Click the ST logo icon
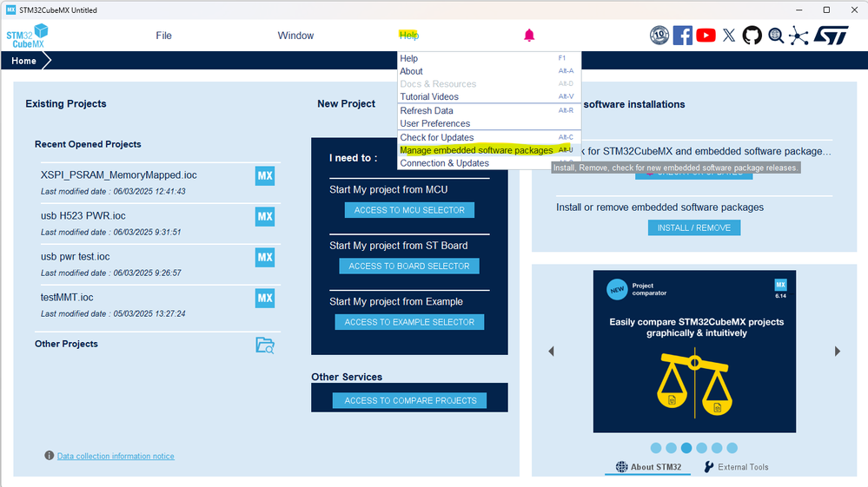 [x=831, y=36]
